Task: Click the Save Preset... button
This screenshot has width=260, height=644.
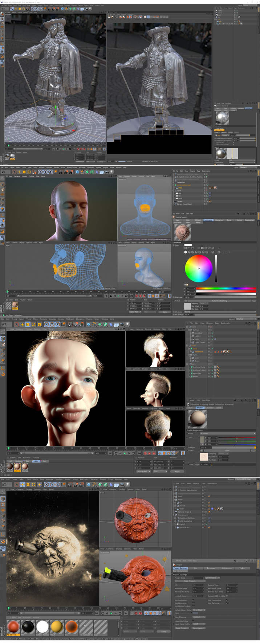Action: 199,628
